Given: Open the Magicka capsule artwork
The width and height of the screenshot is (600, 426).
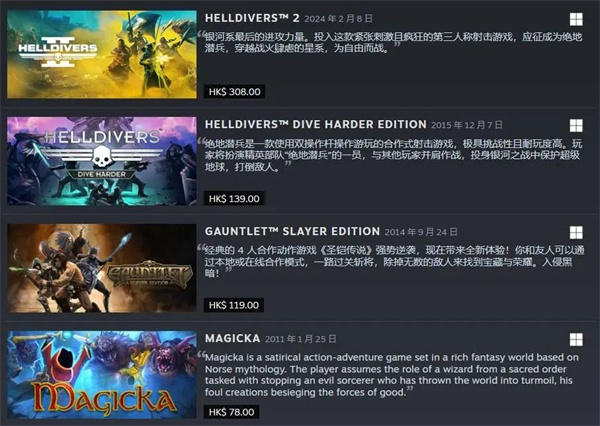Looking at the screenshot, I should 102,375.
